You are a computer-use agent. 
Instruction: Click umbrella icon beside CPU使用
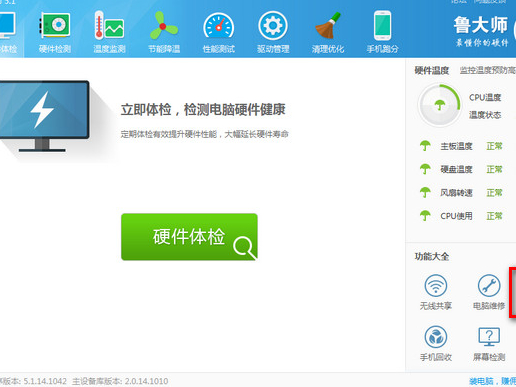[x=425, y=216]
